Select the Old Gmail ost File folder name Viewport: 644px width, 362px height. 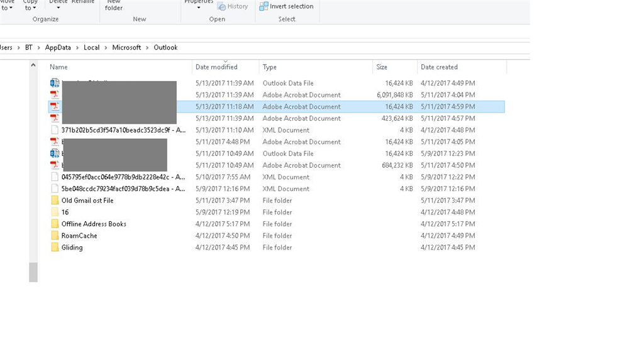(87, 200)
